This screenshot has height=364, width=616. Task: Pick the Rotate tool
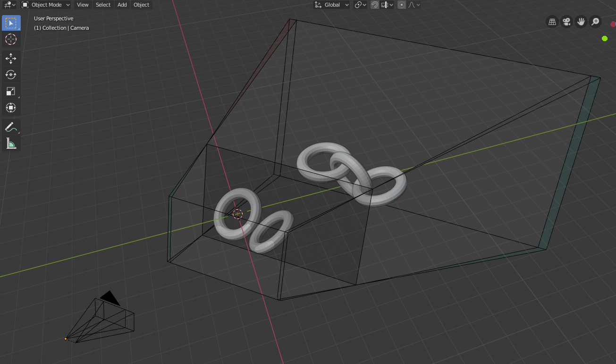[11, 75]
